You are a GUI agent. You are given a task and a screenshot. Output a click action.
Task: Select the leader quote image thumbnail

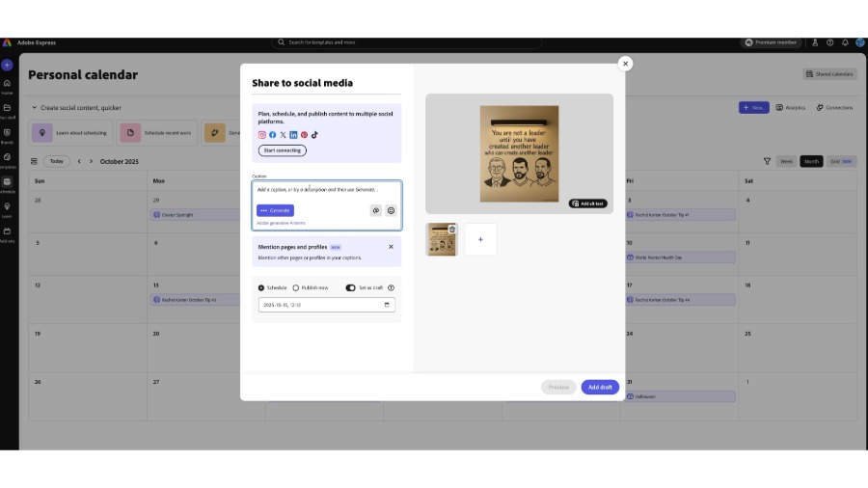click(441, 239)
